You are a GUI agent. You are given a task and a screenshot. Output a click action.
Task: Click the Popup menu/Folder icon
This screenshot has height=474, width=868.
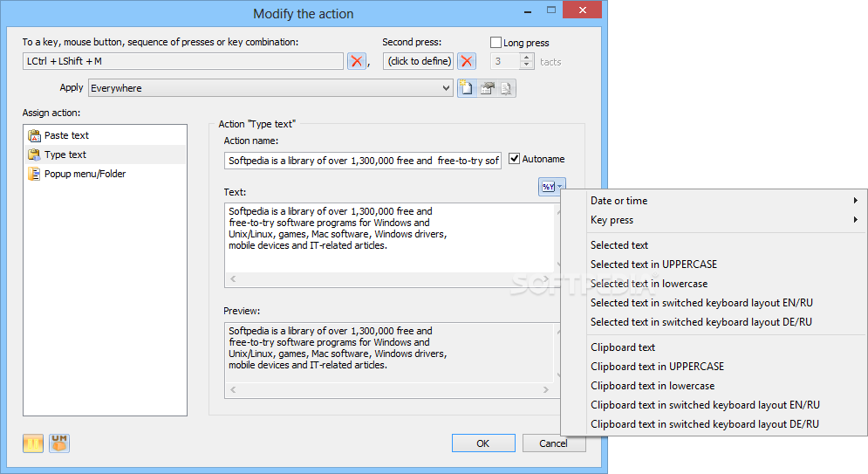(34, 174)
